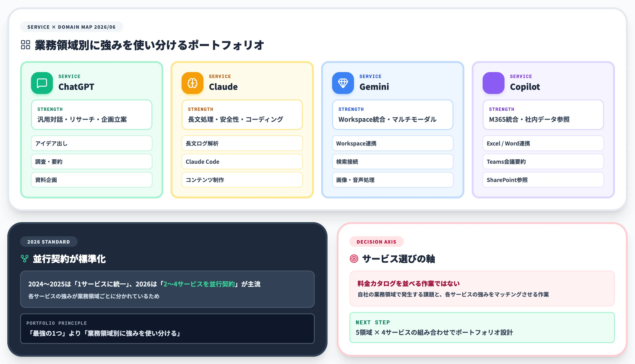The height and width of the screenshot is (364, 635).
Task: Click the orange Claude brain icon
Action: click(192, 83)
